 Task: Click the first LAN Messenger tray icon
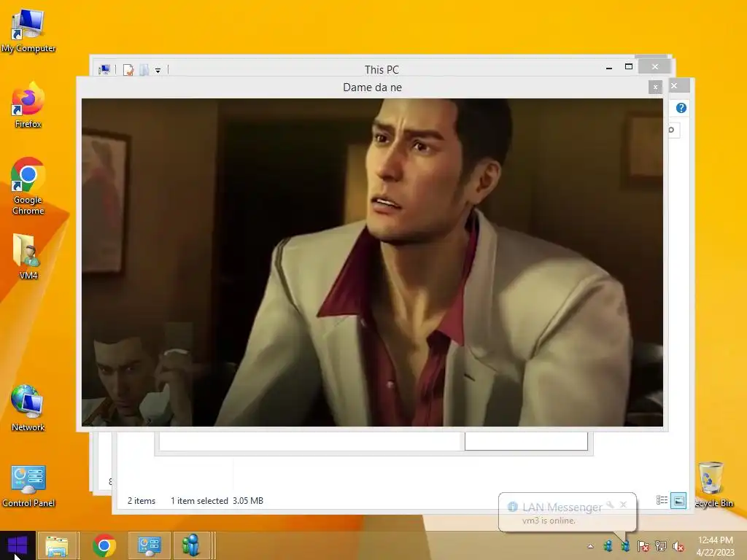pos(608,546)
